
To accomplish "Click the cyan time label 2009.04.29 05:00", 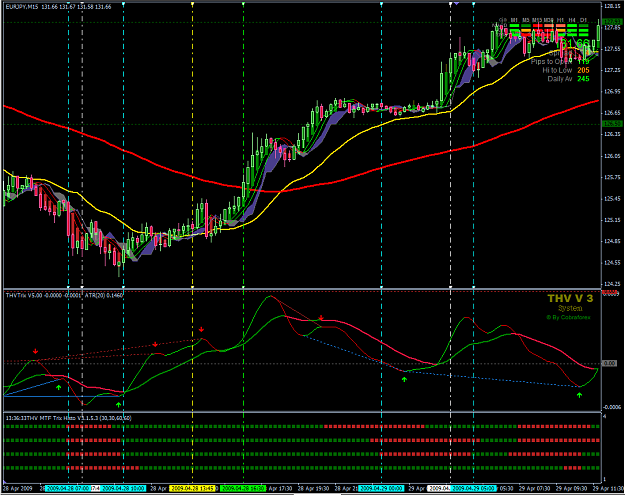I will tap(474, 488).
